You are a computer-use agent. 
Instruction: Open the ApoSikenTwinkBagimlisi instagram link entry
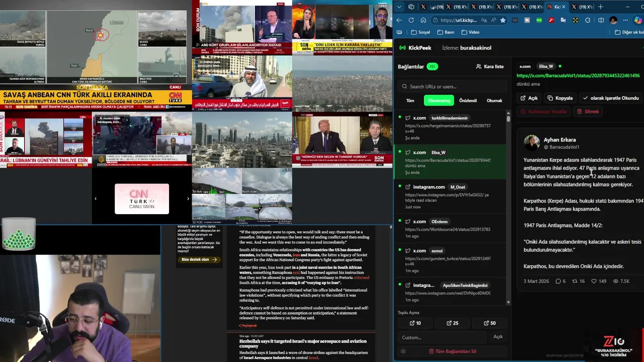tap(449, 292)
